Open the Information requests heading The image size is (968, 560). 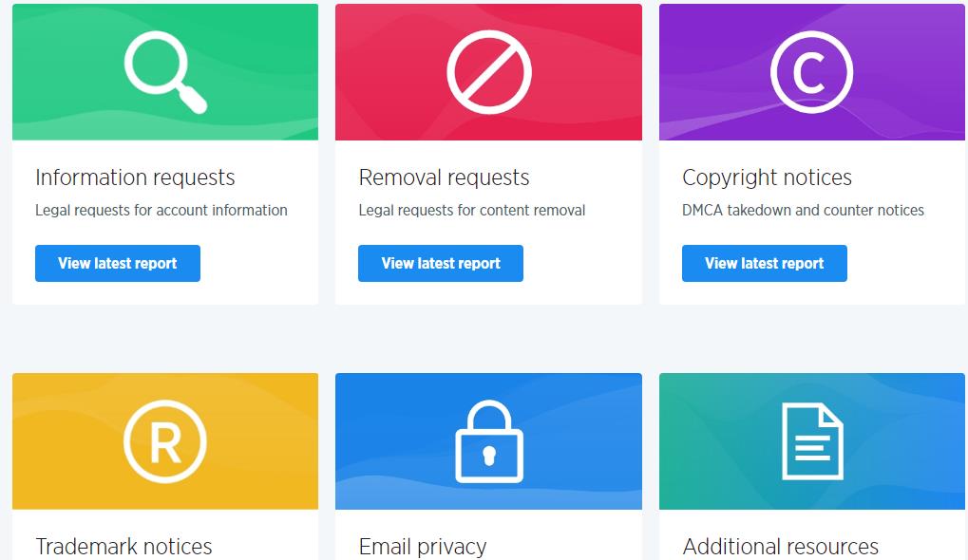point(135,177)
